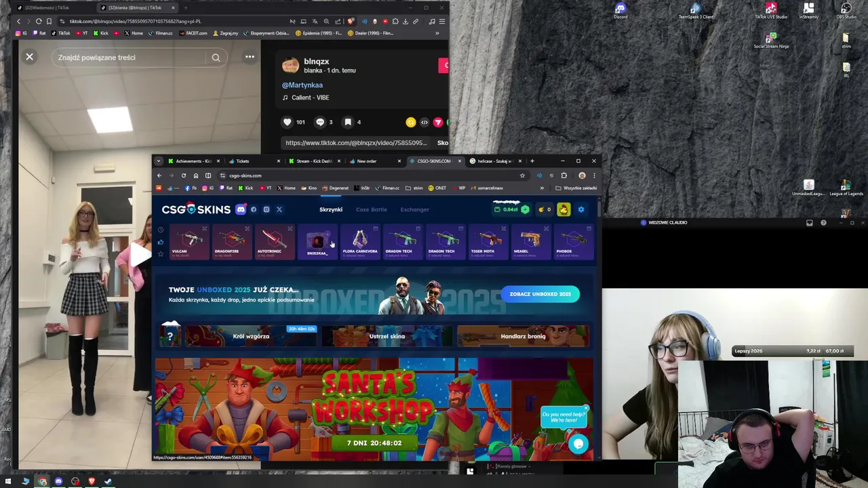
Task: Open the X social icon in CSGO-SKINS header
Action: click(279, 209)
